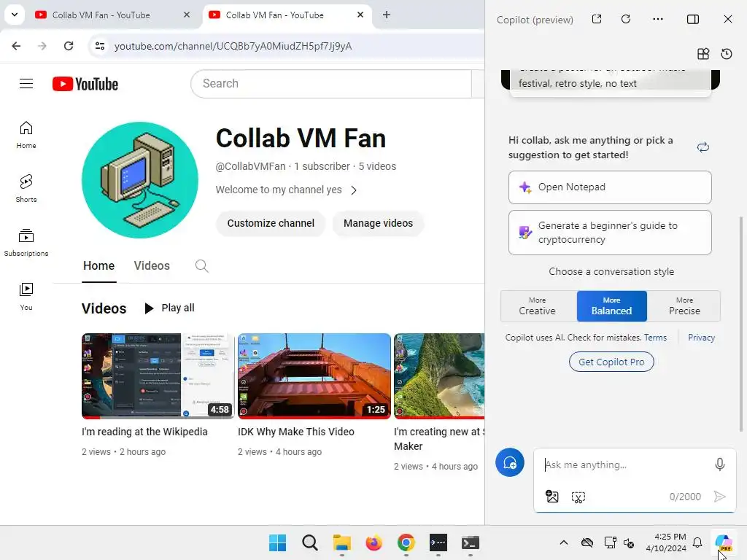Refresh the Copilot pane

[x=626, y=19]
